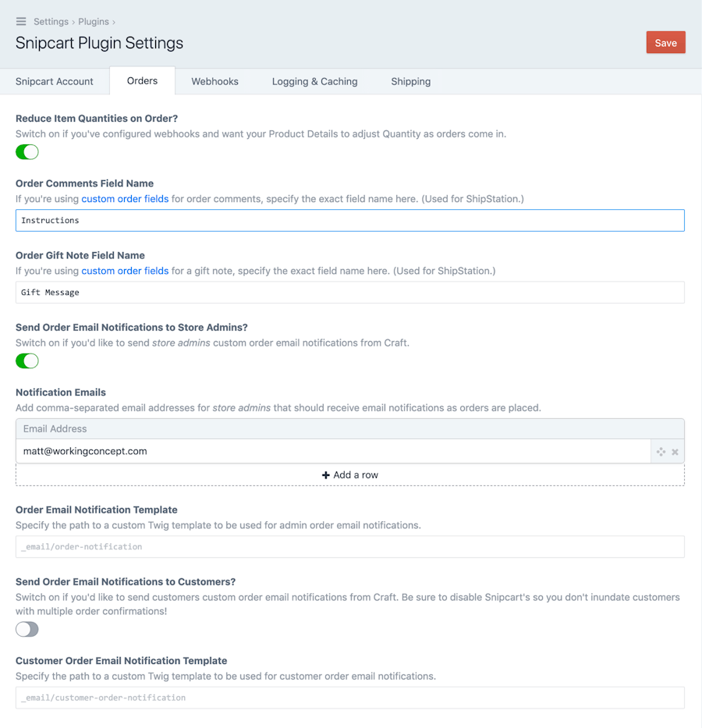
Task: Click the Save button
Action: point(665,43)
